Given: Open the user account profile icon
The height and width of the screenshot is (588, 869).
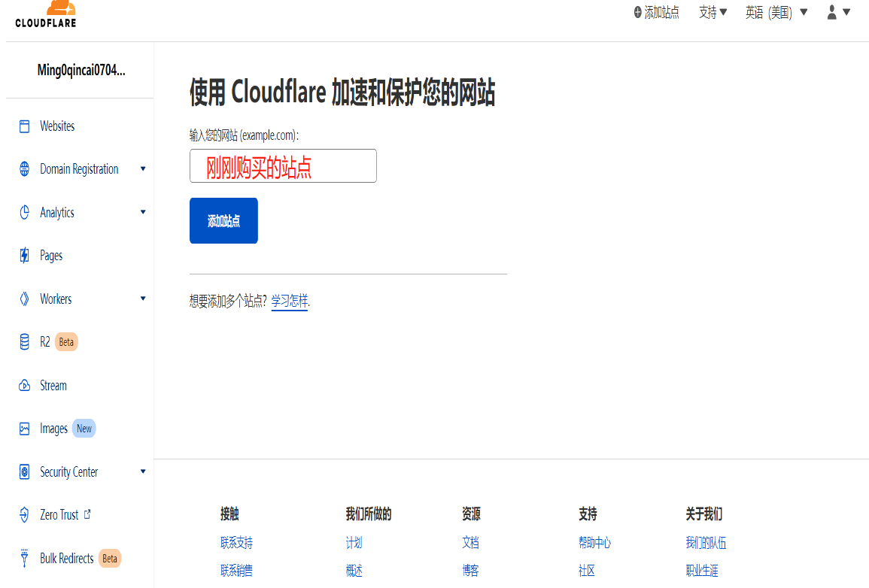Looking at the screenshot, I should 832,12.
